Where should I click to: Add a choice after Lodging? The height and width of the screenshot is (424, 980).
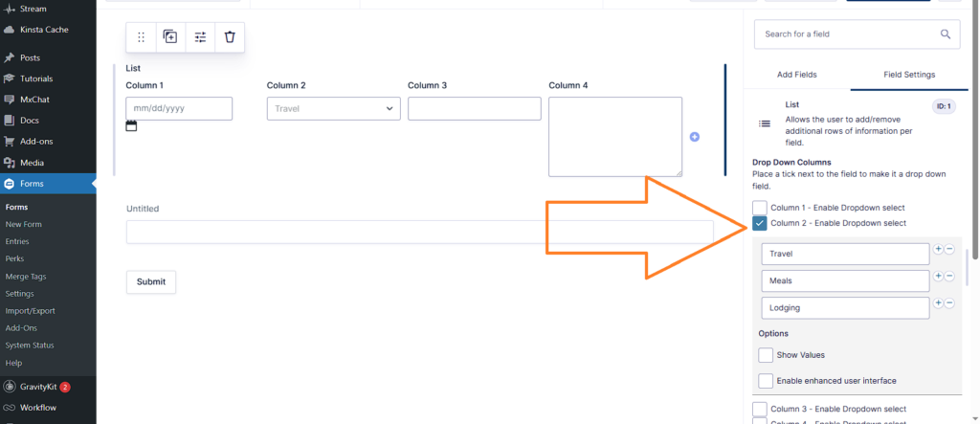point(938,302)
